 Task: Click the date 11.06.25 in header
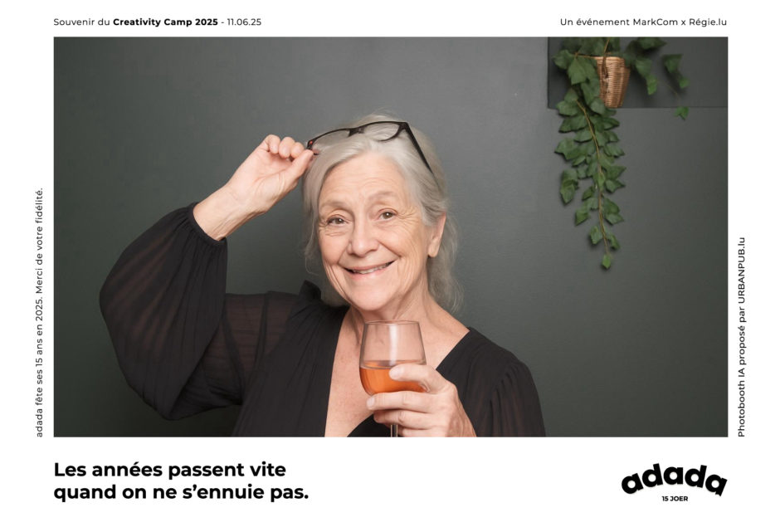coord(244,22)
